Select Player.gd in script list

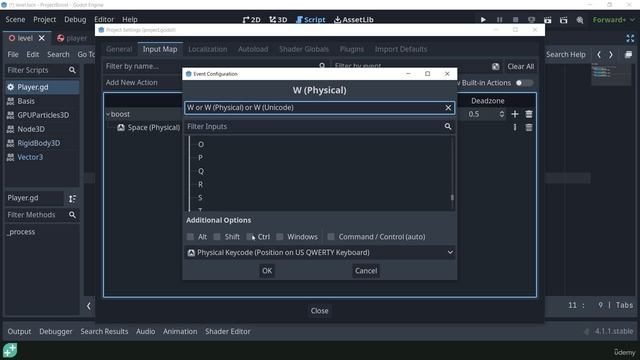(x=42, y=87)
